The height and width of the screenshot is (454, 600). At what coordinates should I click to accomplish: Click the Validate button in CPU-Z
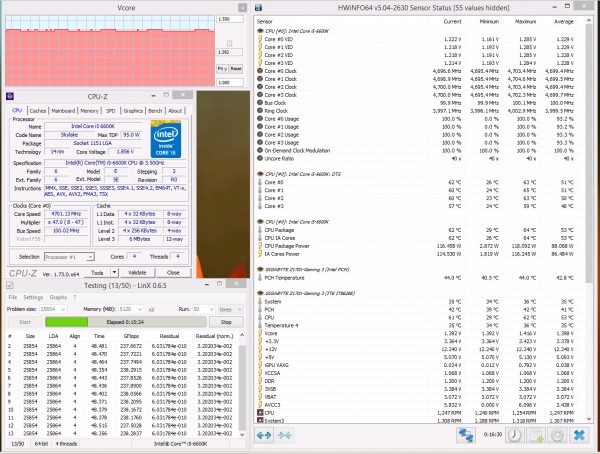tap(137, 273)
